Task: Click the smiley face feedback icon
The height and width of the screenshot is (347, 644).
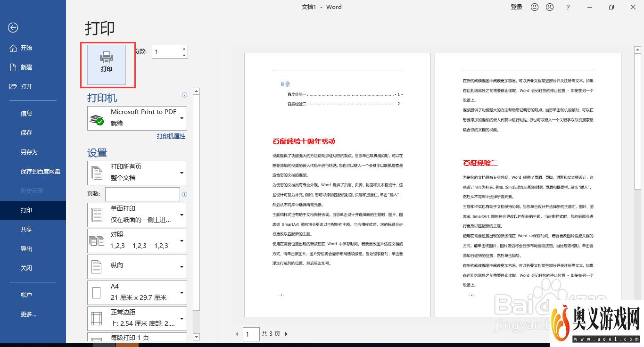Action: (x=535, y=7)
